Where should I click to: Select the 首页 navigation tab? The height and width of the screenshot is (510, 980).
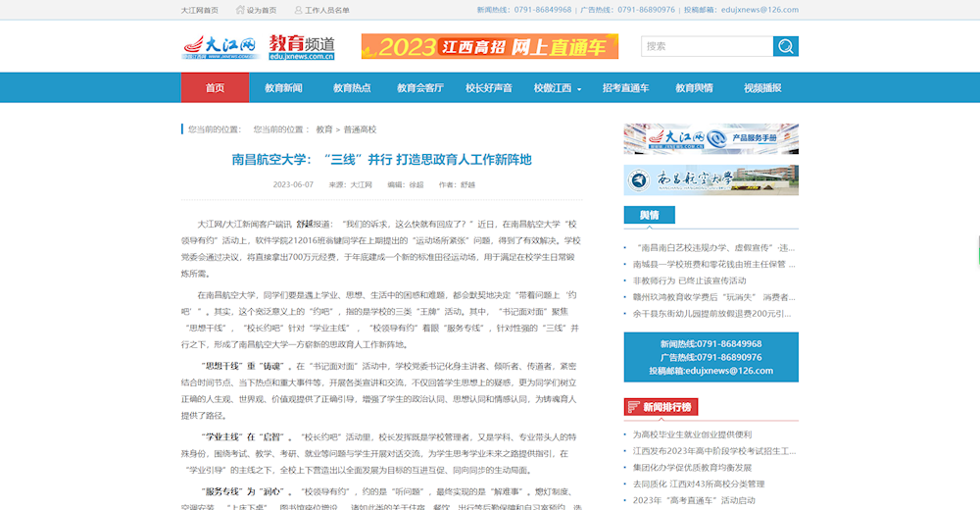click(x=215, y=88)
